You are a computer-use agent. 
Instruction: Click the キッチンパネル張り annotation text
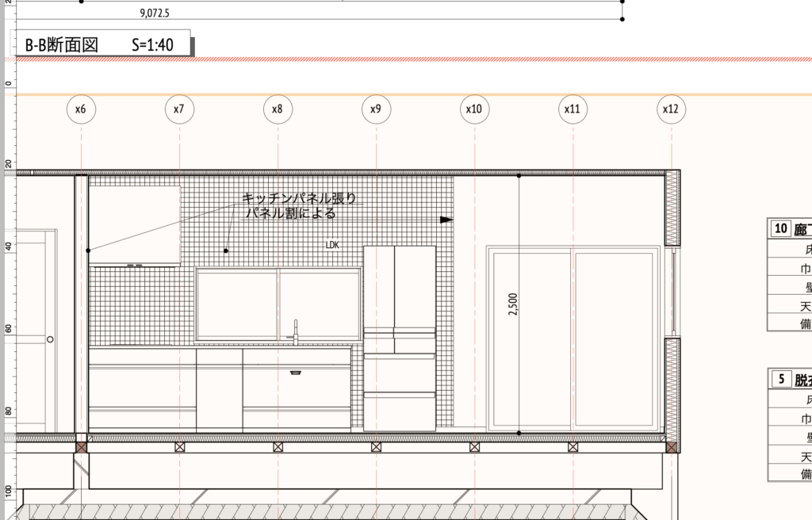point(299,198)
